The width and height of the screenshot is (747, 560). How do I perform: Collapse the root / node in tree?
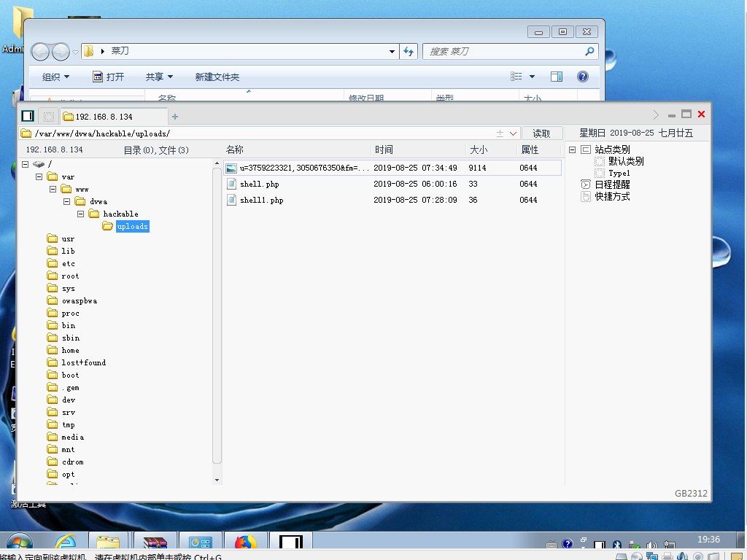26,164
